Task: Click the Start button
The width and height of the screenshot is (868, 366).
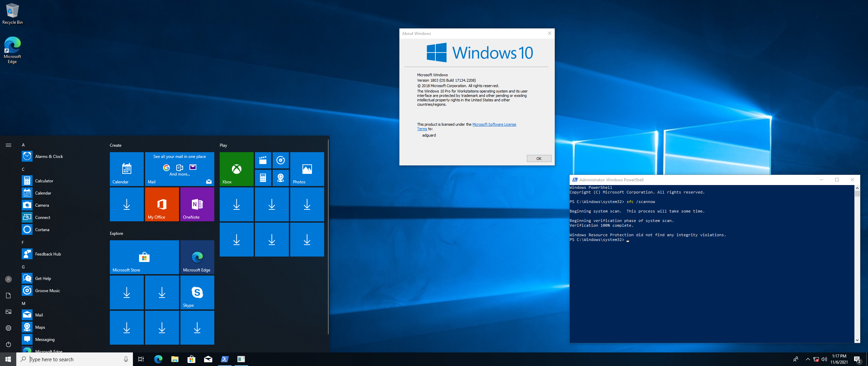Action: pyautogui.click(x=8, y=359)
